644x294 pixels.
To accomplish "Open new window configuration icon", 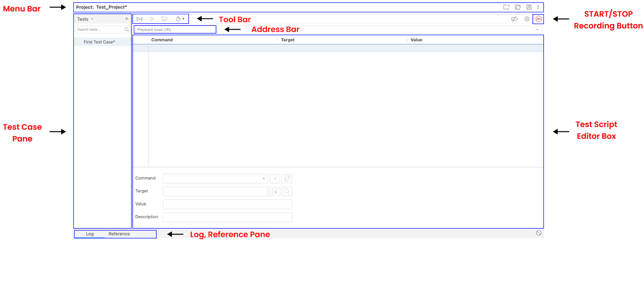I will [x=287, y=179].
